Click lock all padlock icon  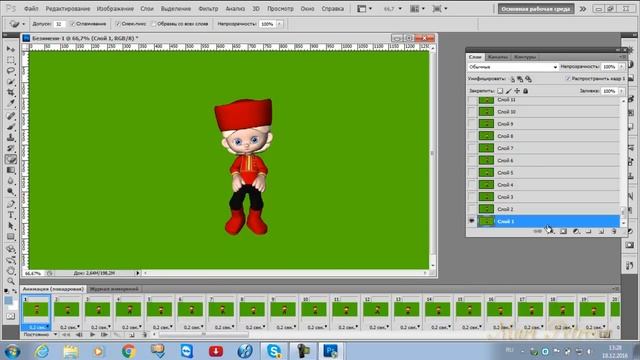(526, 91)
